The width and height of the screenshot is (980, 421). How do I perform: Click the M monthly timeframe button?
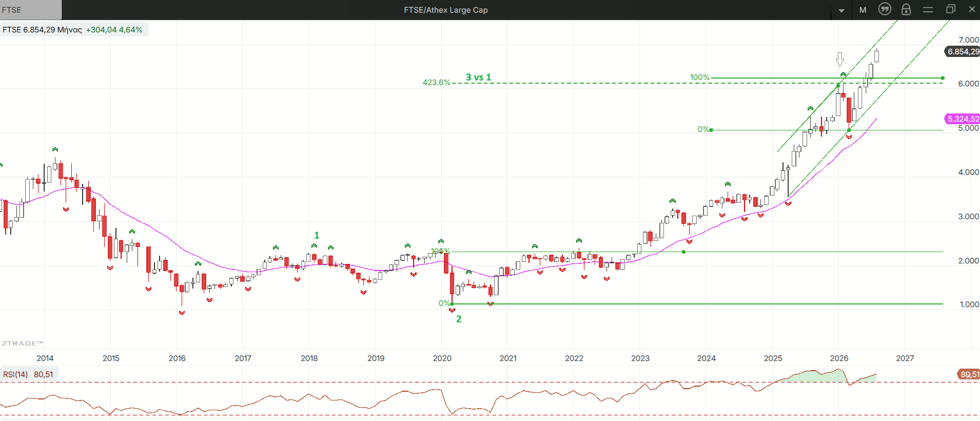[x=863, y=10]
